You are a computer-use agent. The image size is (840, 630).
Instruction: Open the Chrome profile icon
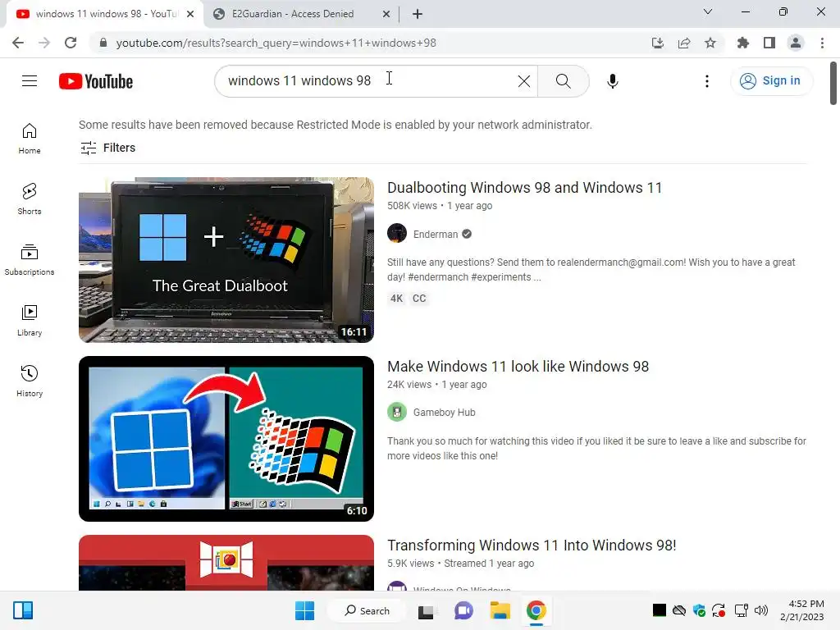coord(796,43)
